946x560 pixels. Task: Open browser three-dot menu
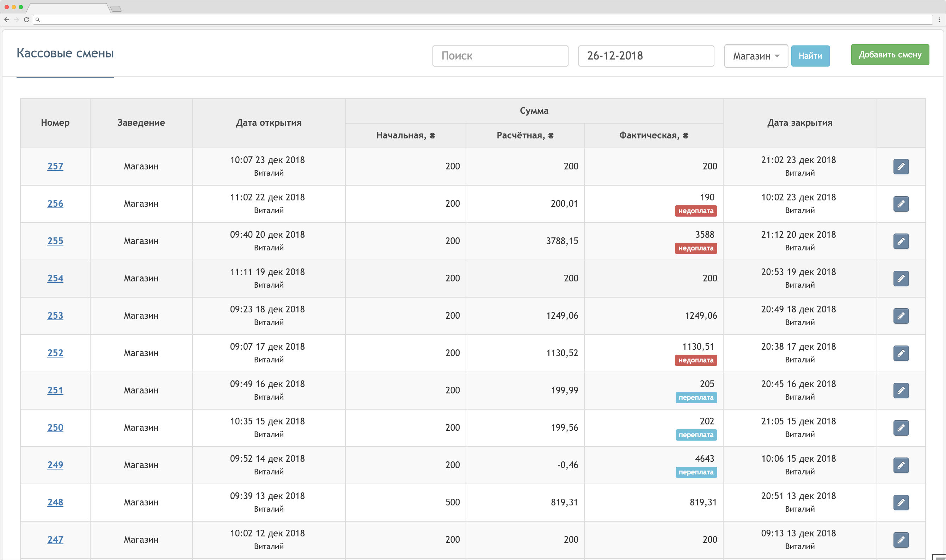[939, 20]
